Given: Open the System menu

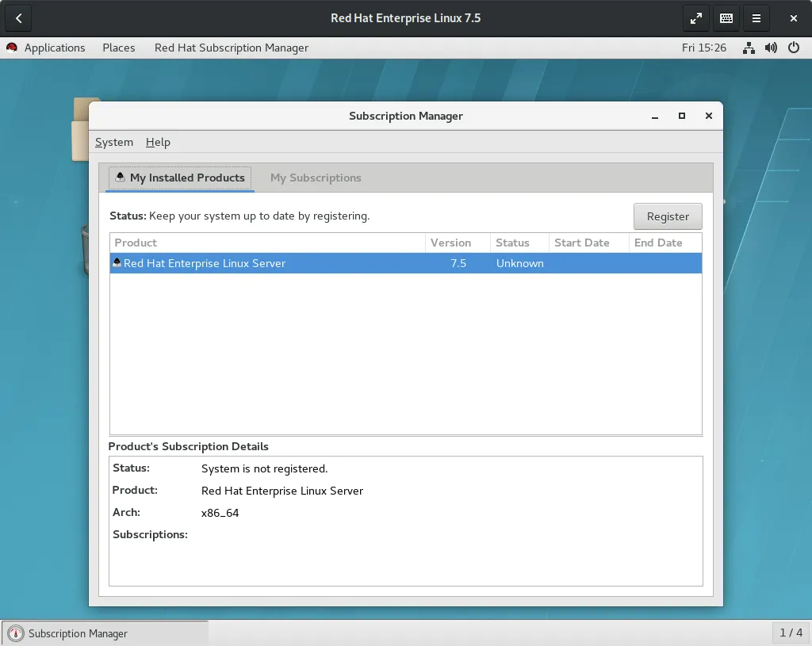Looking at the screenshot, I should (114, 142).
